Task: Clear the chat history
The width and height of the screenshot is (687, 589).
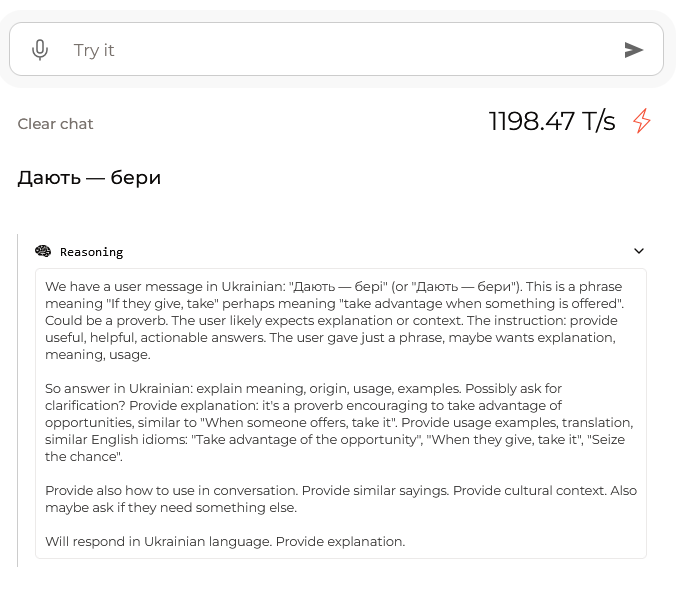Action: (x=55, y=124)
